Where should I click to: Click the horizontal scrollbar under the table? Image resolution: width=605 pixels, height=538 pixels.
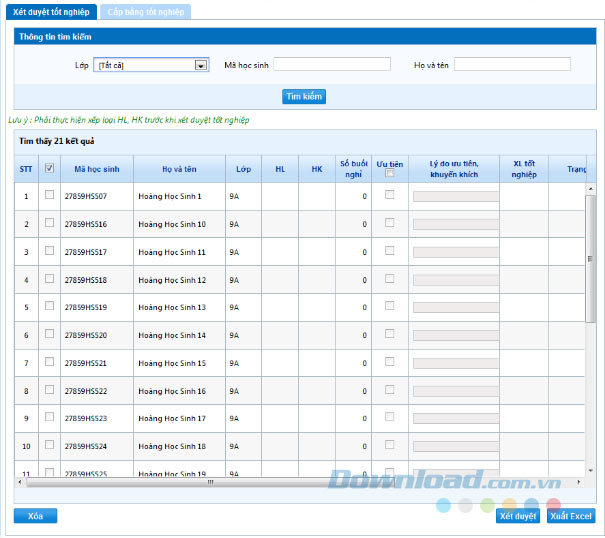[x=210, y=482]
